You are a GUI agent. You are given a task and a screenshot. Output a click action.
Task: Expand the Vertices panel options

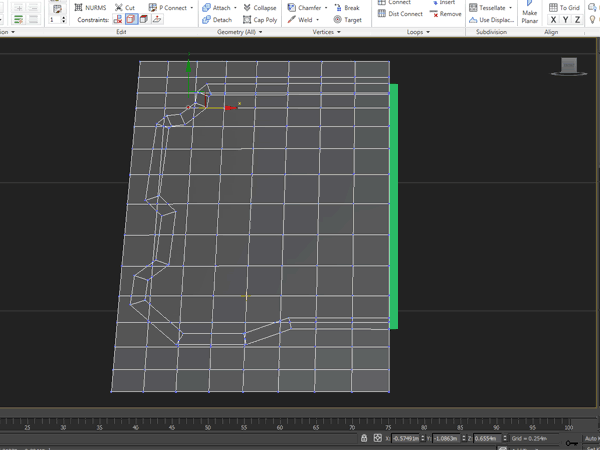click(326, 32)
